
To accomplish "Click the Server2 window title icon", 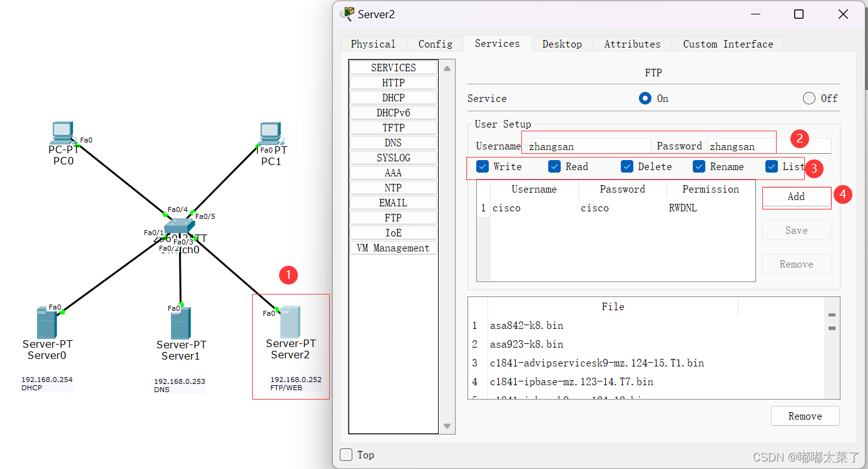I will (x=347, y=14).
